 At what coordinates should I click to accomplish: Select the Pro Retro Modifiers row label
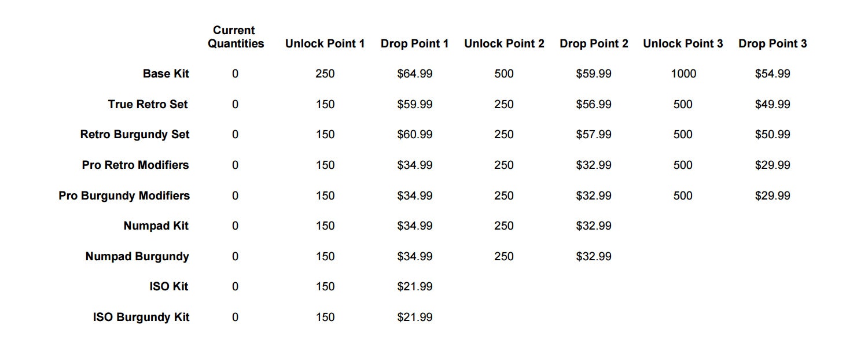135,165
